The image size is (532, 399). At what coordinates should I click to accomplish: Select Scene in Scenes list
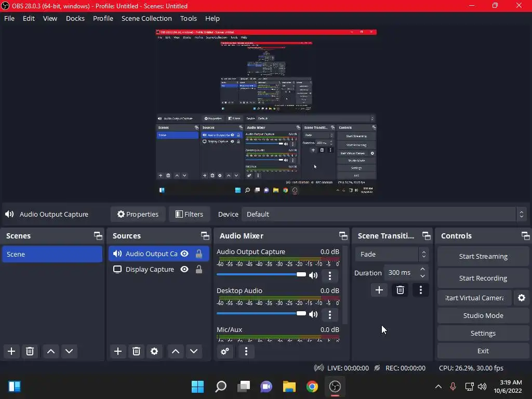(x=52, y=254)
